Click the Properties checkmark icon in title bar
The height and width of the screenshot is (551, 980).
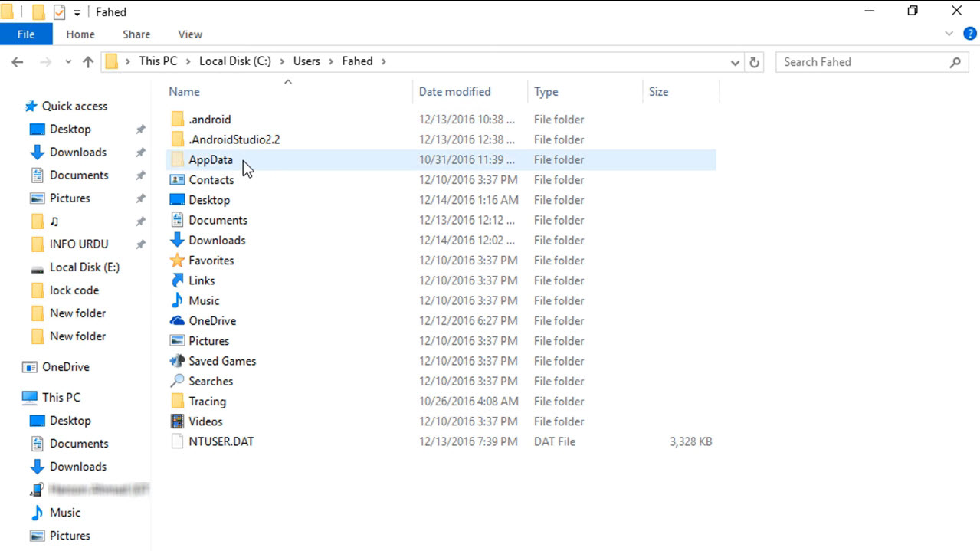(59, 12)
